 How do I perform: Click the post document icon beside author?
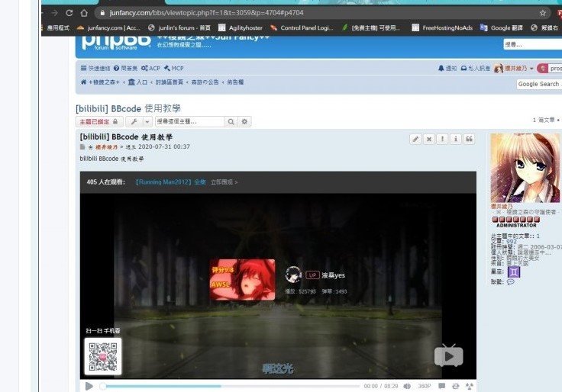[x=82, y=146]
